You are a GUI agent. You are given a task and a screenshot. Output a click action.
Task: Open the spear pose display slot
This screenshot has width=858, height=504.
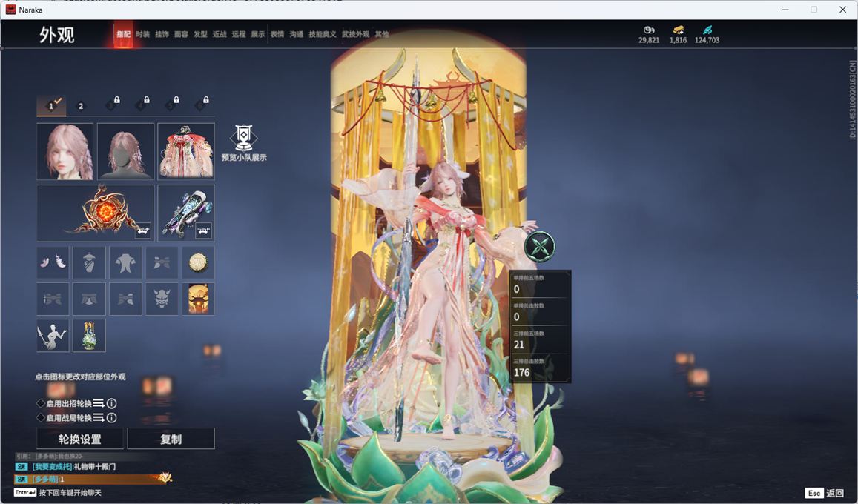53,336
